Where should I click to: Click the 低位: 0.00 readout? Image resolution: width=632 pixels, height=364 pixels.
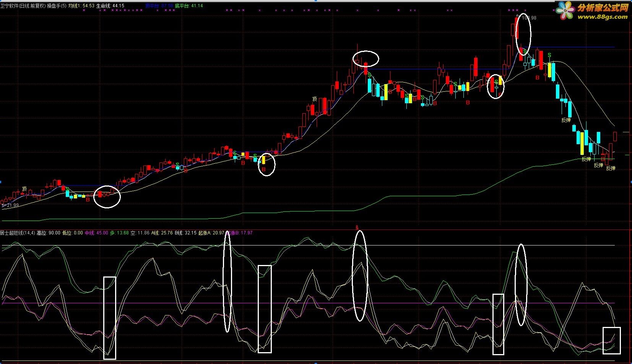(x=73, y=232)
